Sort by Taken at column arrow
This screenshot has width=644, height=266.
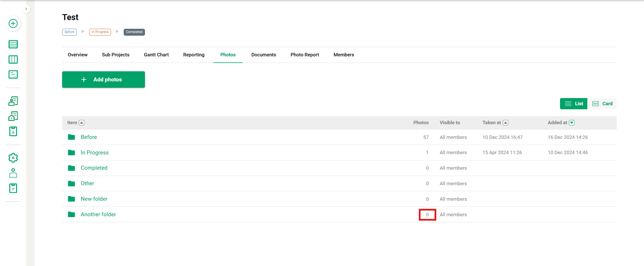505,123
